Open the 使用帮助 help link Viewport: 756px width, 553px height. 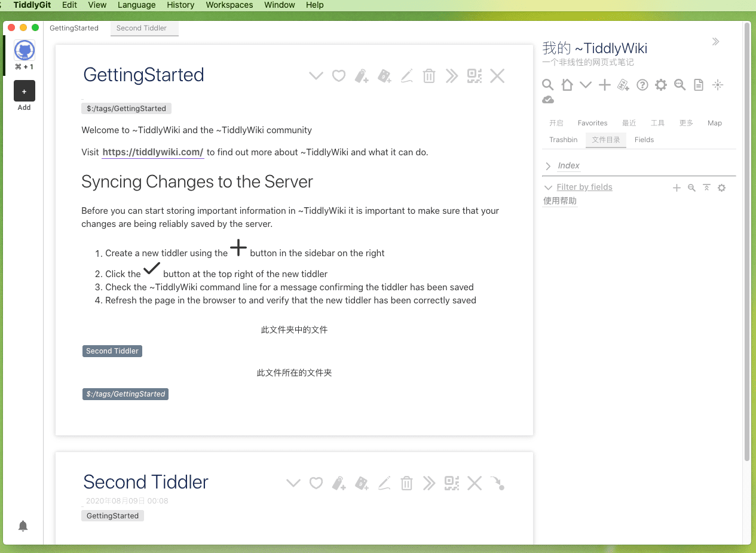click(559, 201)
